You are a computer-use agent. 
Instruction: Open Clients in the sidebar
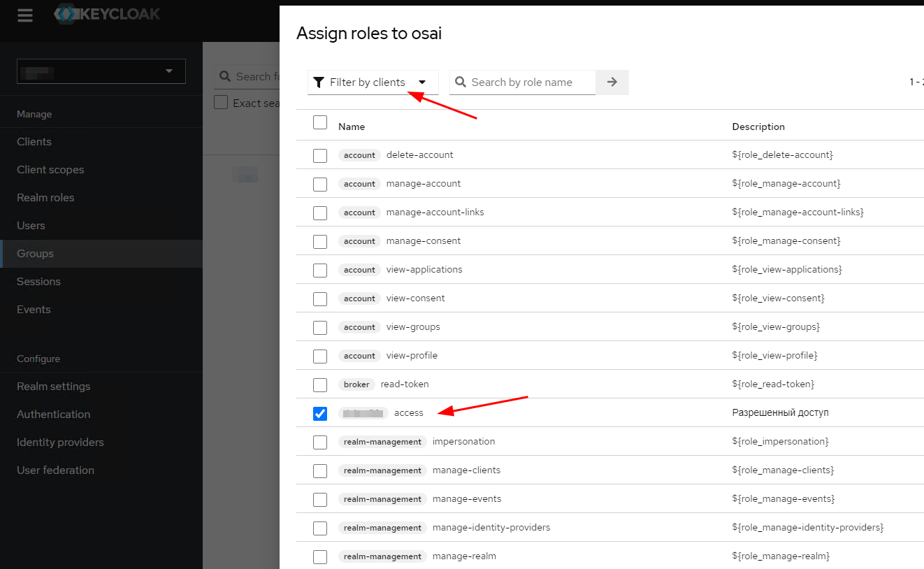[x=34, y=142]
